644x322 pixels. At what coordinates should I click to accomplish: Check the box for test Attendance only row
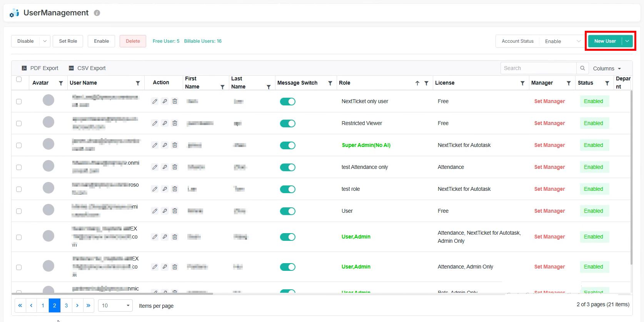coord(19,167)
